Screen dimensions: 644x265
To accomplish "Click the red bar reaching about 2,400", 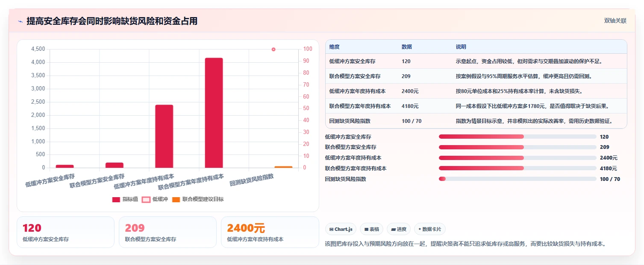I will (164, 136).
